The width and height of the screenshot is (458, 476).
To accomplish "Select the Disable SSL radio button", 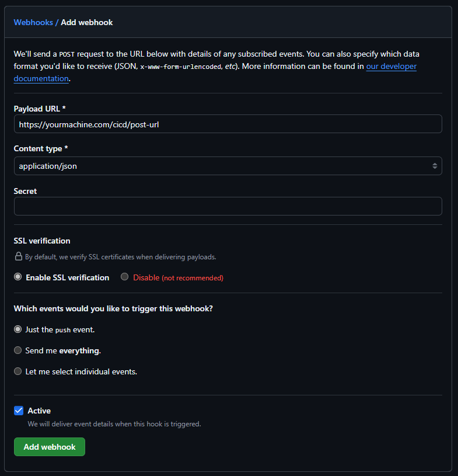I will point(125,277).
